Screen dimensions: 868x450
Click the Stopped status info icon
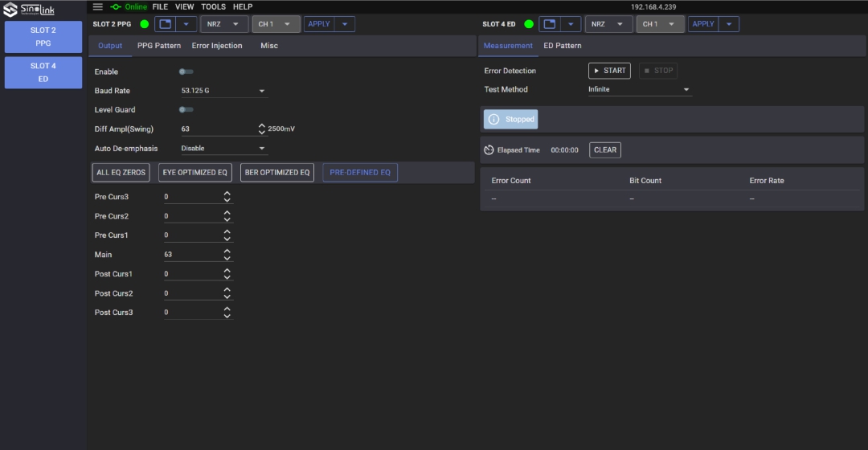point(493,119)
